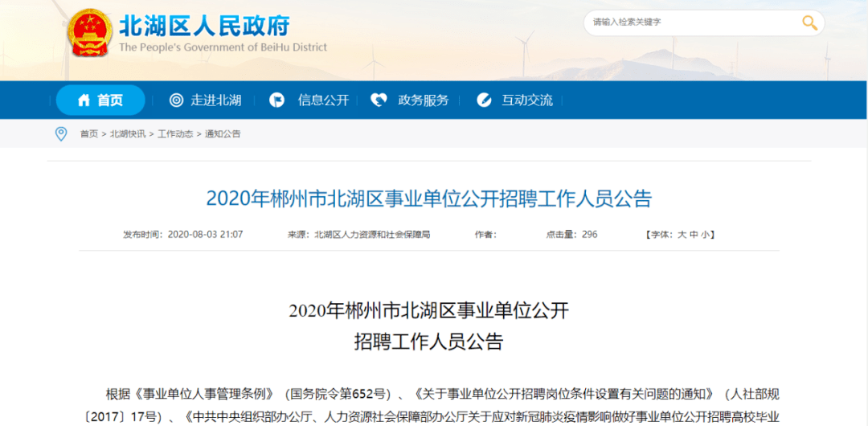The height and width of the screenshot is (426, 868).
Task: Click the blue article headline
Action: click(429, 199)
